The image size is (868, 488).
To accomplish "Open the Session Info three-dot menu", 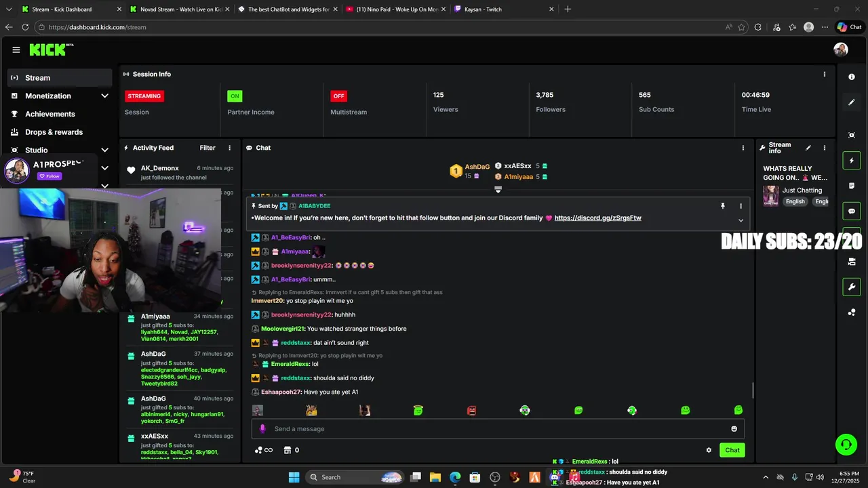I will (825, 74).
